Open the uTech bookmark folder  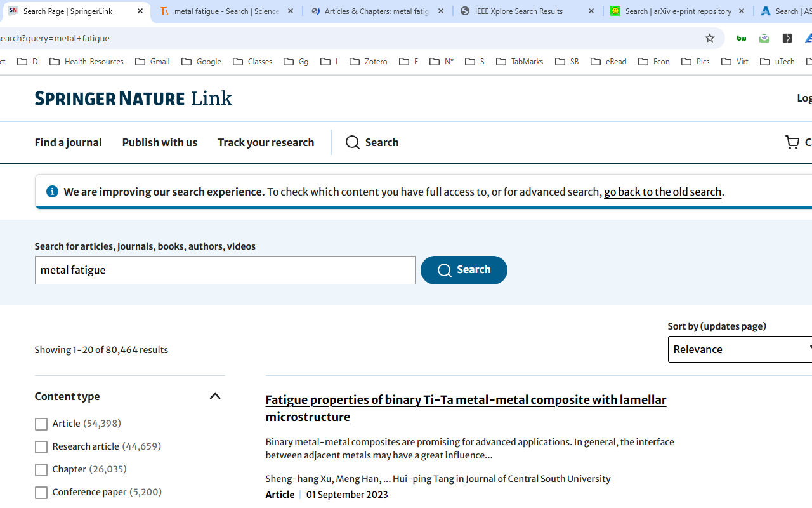(x=777, y=62)
